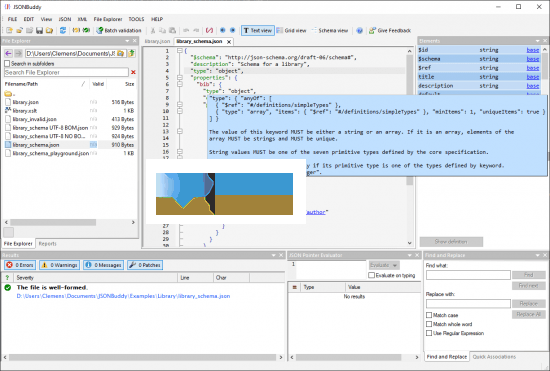Click the Paste toolbar icon

(x=172, y=31)
